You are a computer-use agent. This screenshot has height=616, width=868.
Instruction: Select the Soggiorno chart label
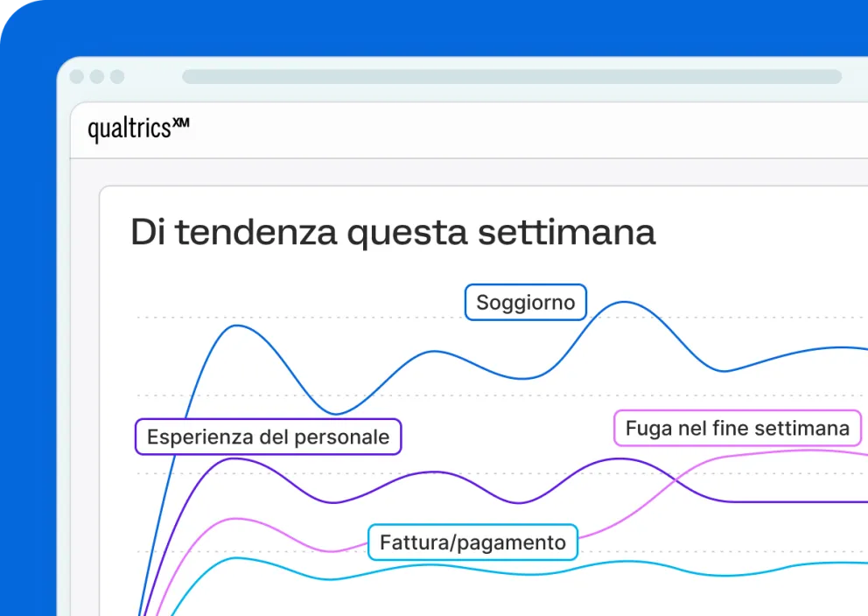(x=525, y=302)
